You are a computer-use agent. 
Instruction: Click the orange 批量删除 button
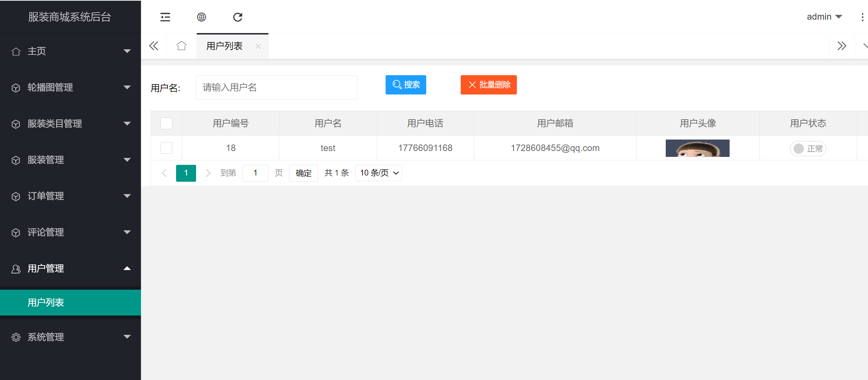pyautogui.click(x=488, y=85)
